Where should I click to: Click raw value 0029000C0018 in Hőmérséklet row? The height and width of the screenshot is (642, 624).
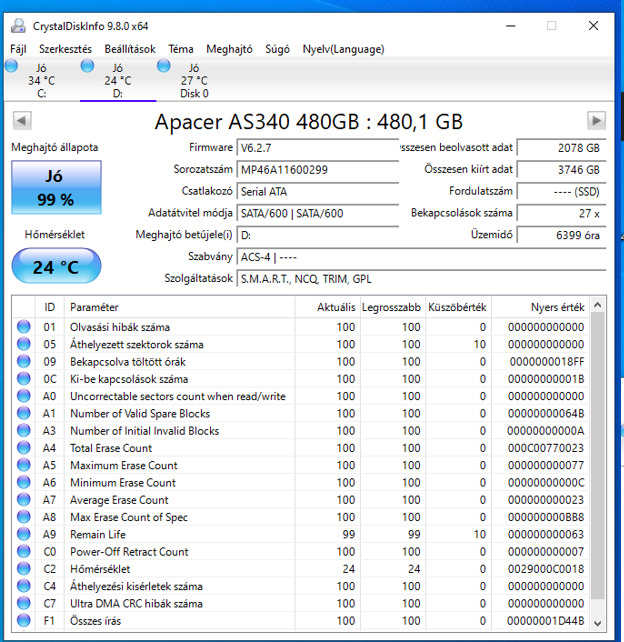point(546,569)
